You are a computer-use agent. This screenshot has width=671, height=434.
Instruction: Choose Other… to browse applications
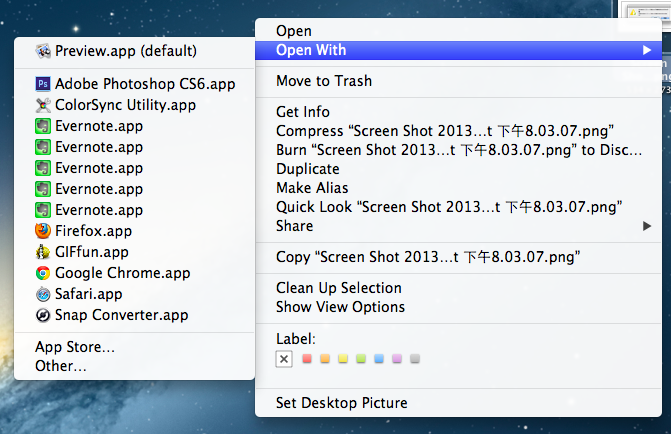tap(134, 366)
